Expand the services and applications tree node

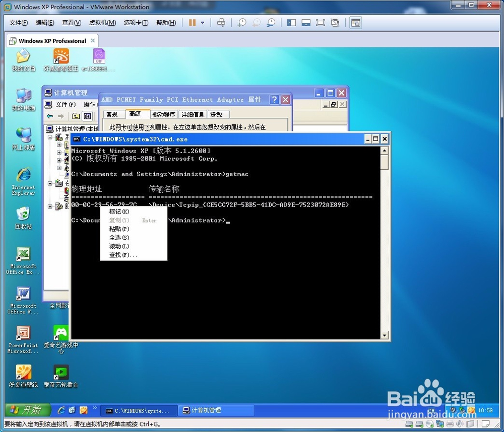[50, 206]
